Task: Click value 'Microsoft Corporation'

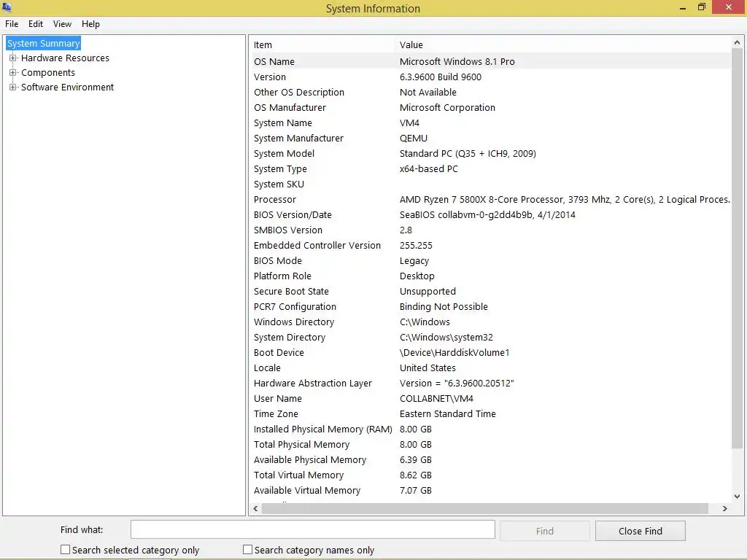Action: (x=447, y=108)
